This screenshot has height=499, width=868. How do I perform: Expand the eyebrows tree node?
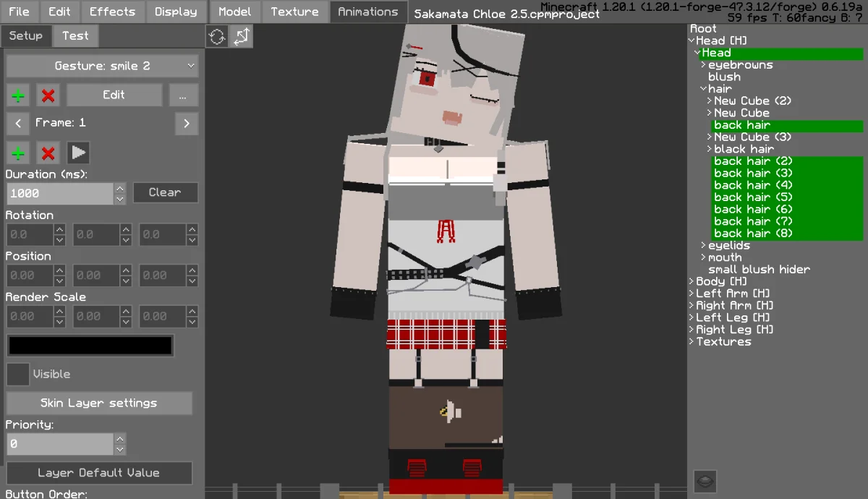pyautogui.click(x=703, y=65)
